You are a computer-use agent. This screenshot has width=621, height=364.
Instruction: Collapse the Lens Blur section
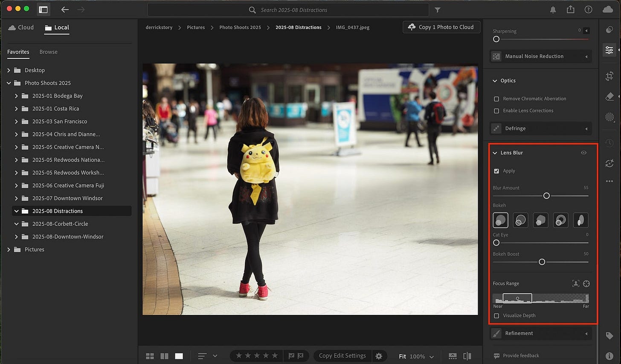(495, 153)
